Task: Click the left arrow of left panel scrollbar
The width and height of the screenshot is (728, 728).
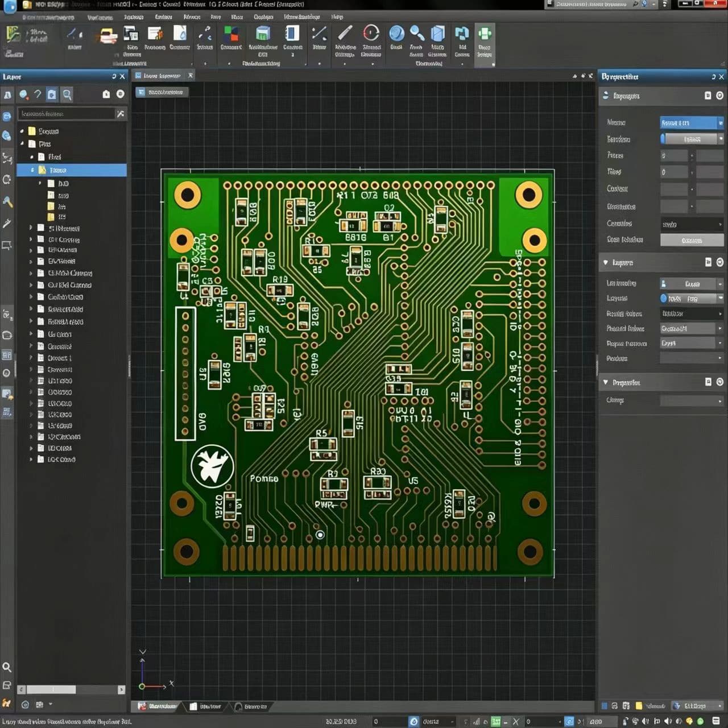Action: tap(21, 689)
